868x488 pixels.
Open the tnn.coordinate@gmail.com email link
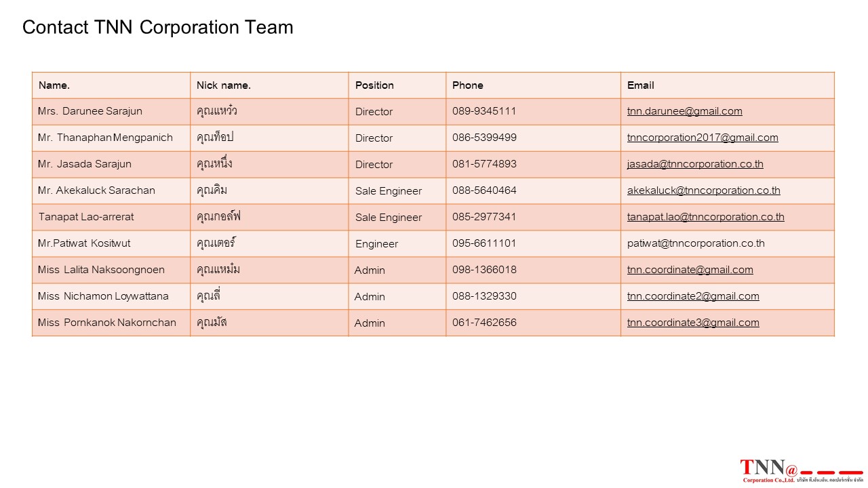tap(690, 270)
